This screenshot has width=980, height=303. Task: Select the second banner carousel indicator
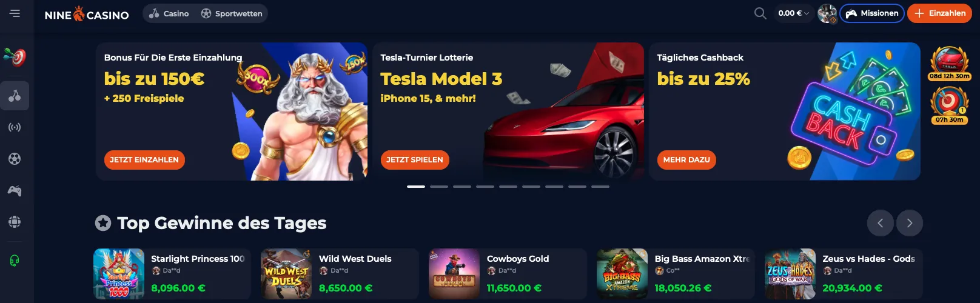pyautogui.click(x=439, y=187)
